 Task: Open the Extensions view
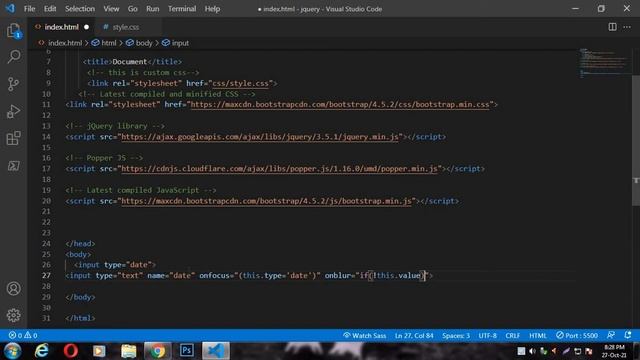coord(13,138)
